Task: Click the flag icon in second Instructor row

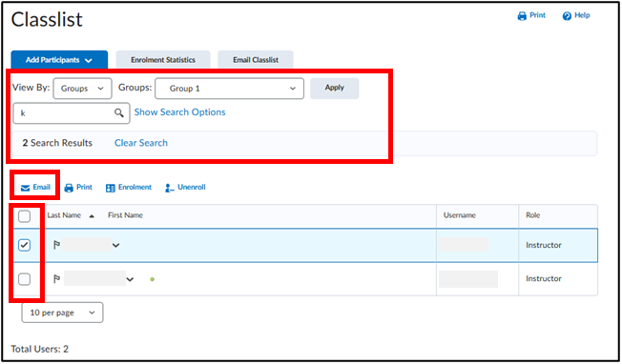Action: coord(56,279)
